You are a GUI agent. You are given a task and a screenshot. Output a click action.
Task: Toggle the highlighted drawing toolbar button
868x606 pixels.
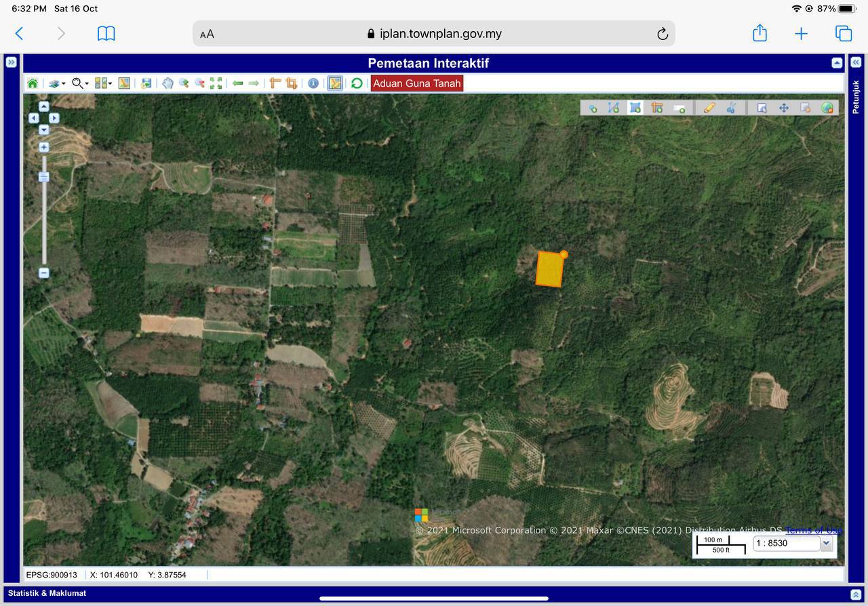(335, 83)
